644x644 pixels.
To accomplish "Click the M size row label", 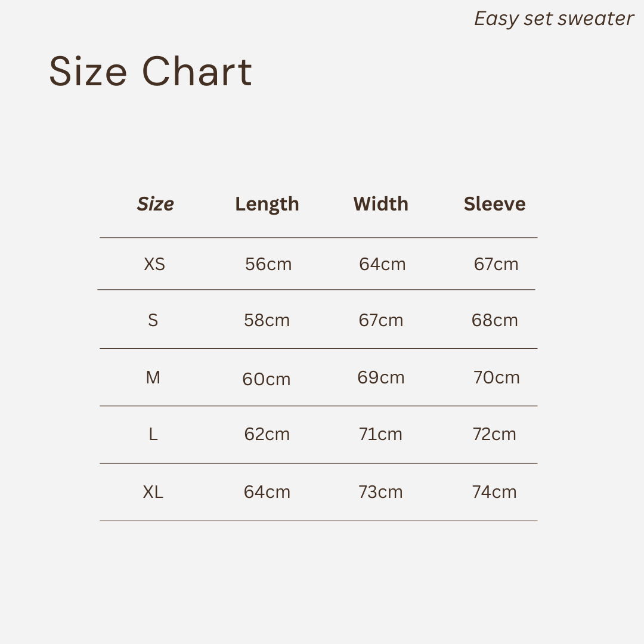I will coord(153,377).
